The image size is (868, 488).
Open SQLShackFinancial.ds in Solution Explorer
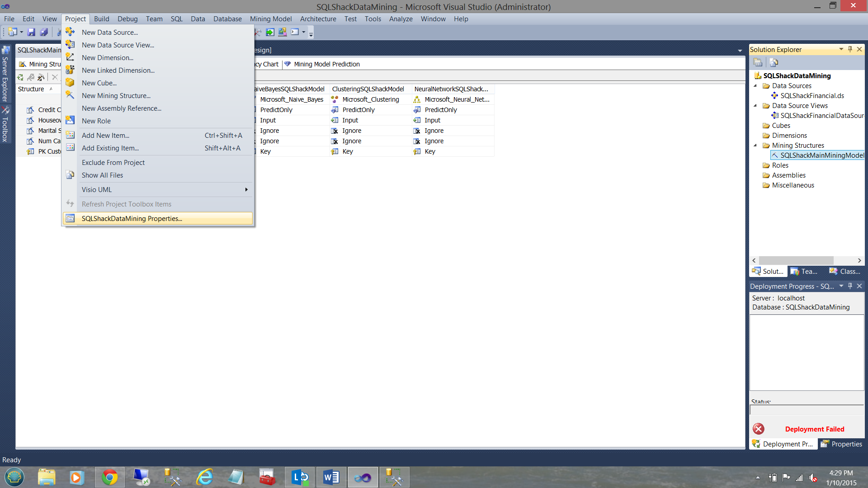(812, 96)
